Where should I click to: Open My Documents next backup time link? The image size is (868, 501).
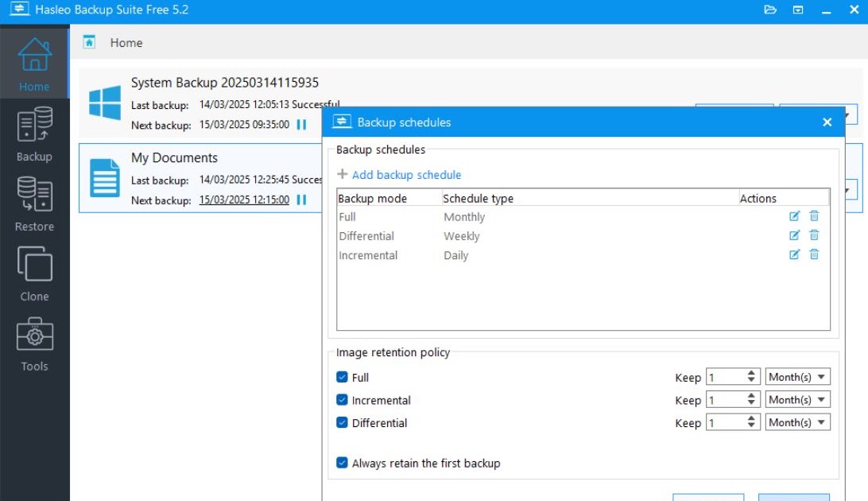coord(244,200)
